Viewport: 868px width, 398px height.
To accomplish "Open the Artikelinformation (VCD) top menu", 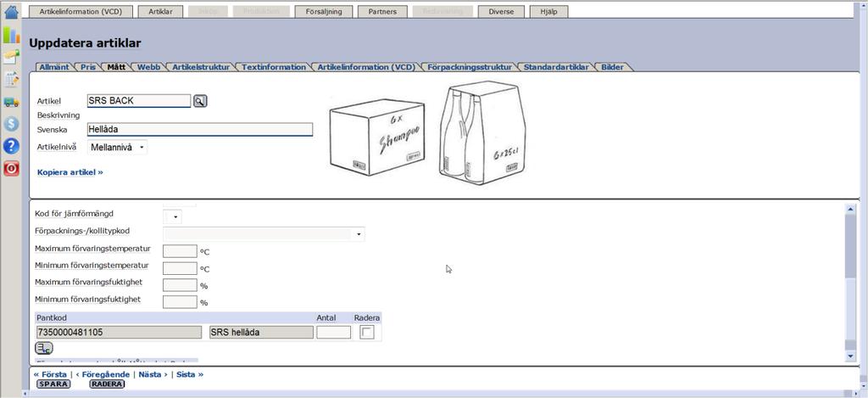I will [x=81, y=12].
